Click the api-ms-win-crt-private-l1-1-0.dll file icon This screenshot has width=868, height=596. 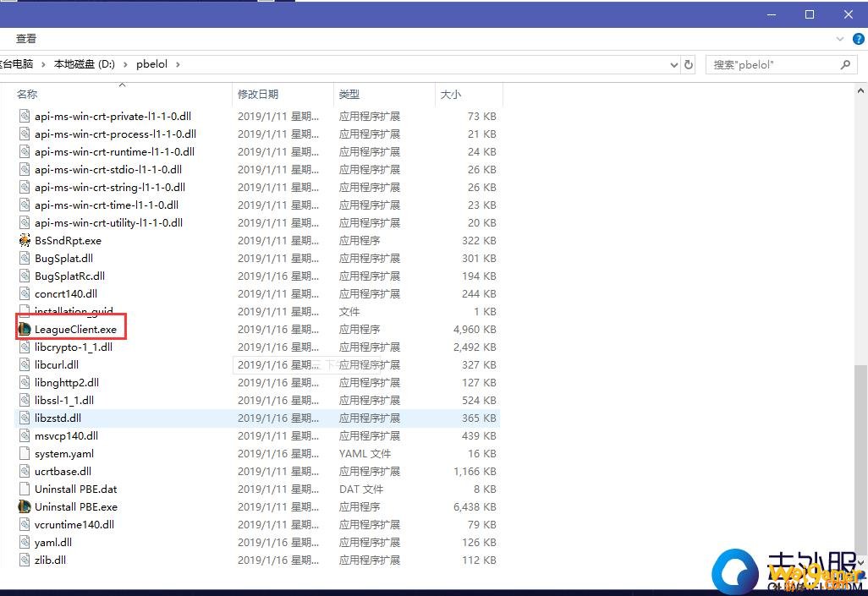click(x=25, y=116)
